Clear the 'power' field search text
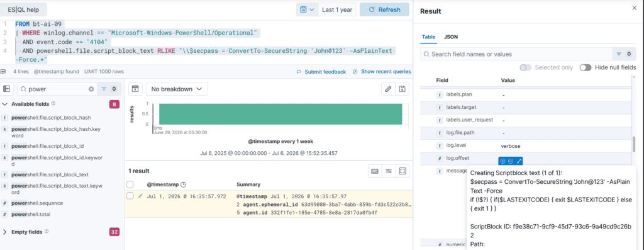The image size is (644, 250). pyautogui.click(x=91, y=89)
